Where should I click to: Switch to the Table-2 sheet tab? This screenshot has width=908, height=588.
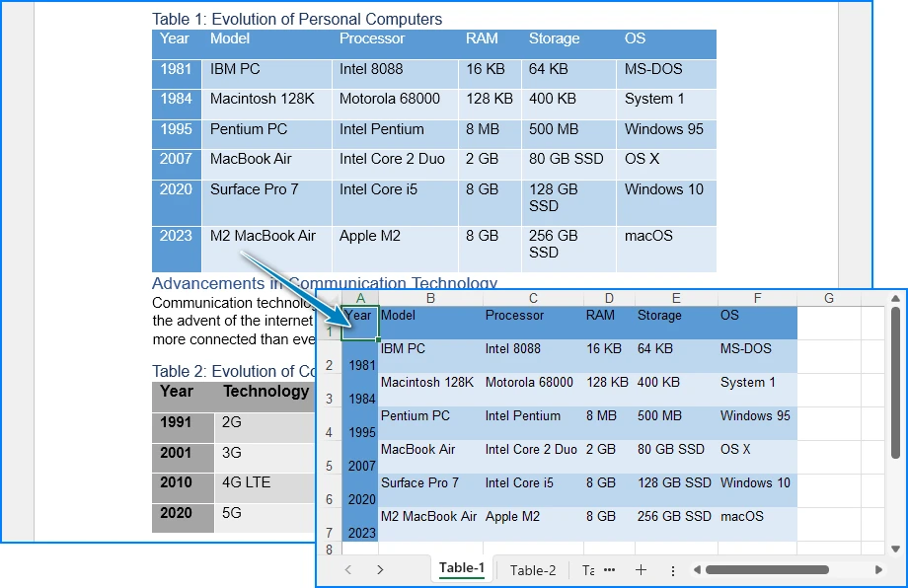[x=532, y=569]
